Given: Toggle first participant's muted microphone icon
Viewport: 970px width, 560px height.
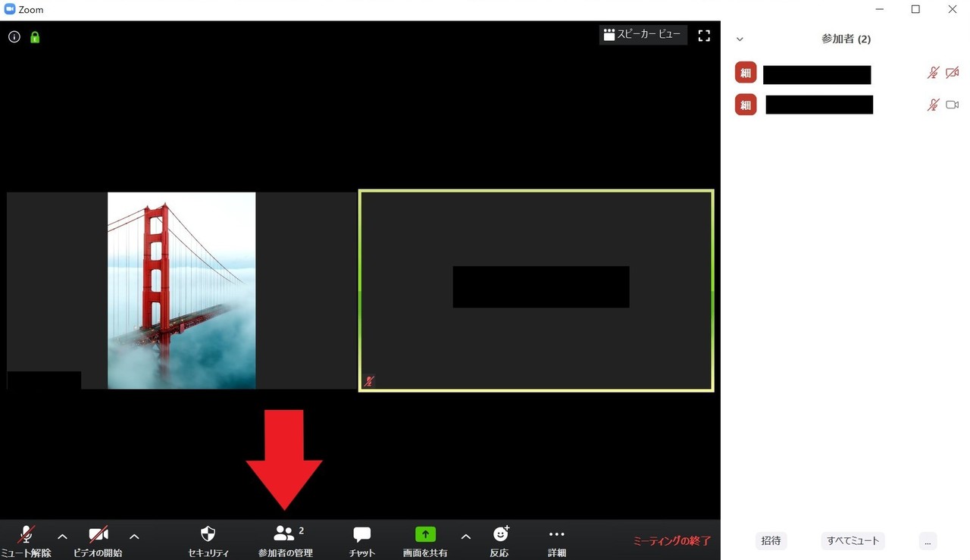Looking at the screenshot, I should (x=933, y=73).
